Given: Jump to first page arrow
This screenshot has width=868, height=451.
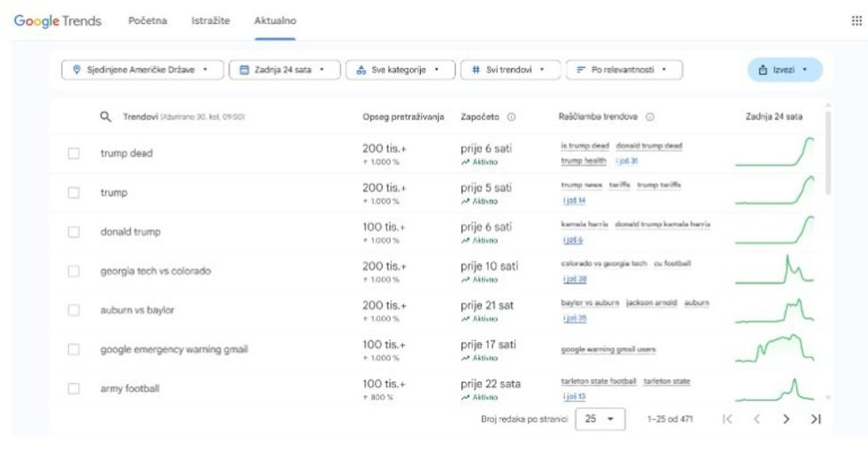Looking at the screenshot, I should pyautogui.click(x=727, y=419).
